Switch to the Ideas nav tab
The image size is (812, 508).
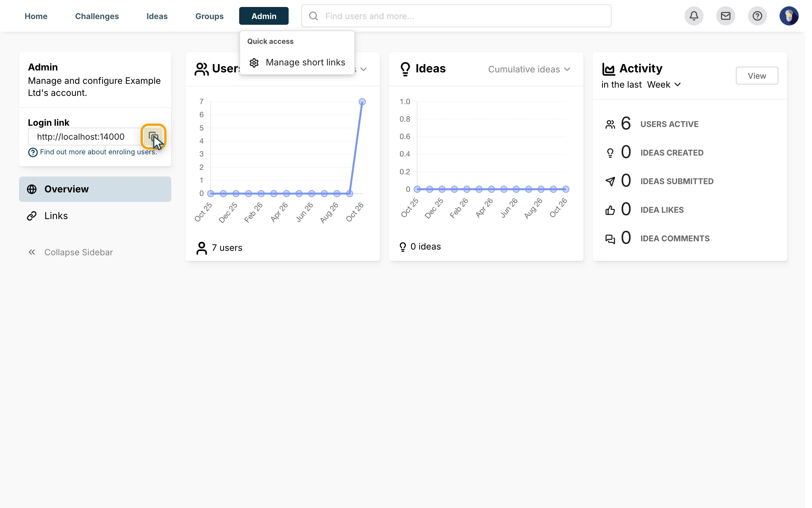coord(157,16)
